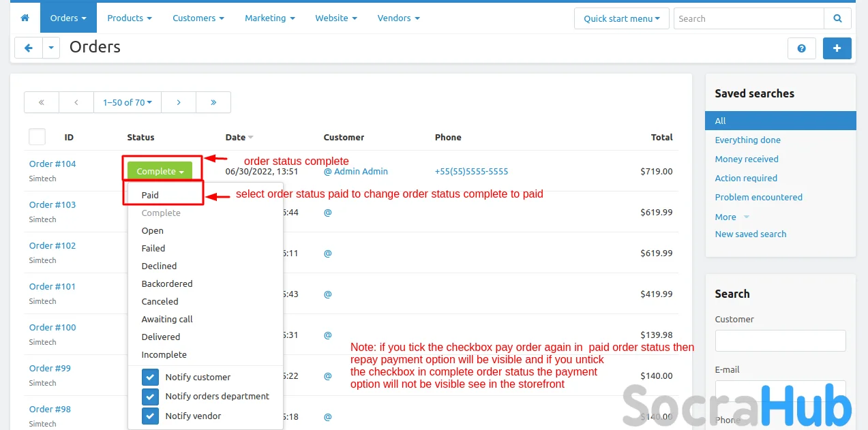
Task: Click the New saved search link
Action: (750, 234)
